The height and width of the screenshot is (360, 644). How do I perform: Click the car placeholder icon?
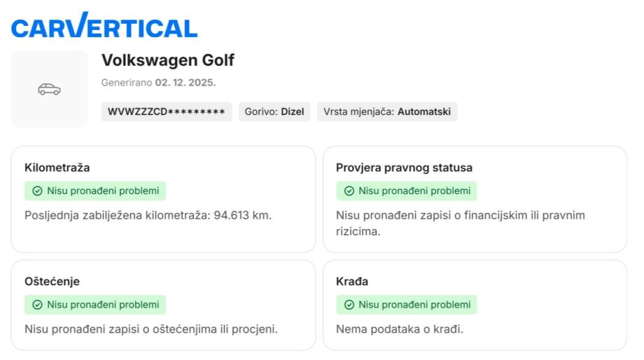49,89
